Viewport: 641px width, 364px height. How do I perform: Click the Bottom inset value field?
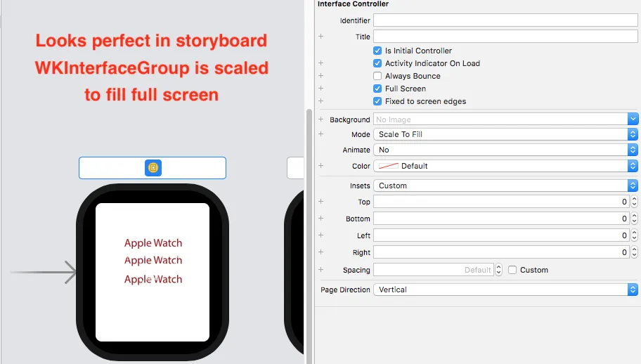click(501, 219)
